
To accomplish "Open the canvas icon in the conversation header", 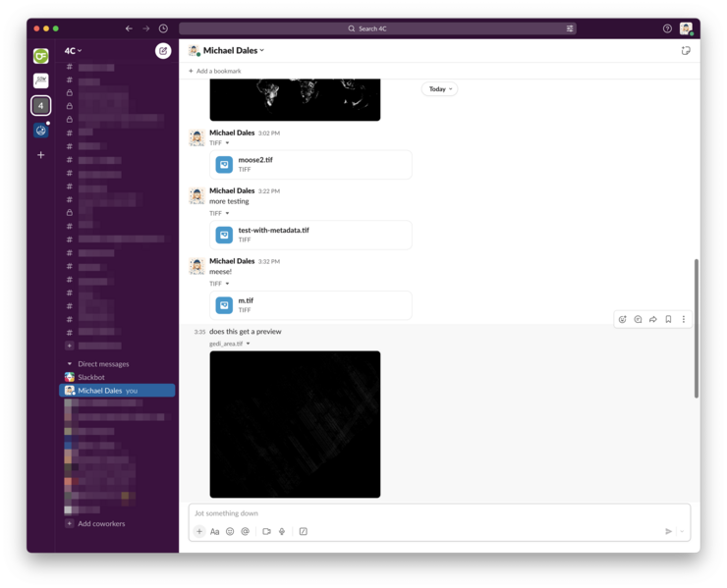I will click(x=686, y=50).
